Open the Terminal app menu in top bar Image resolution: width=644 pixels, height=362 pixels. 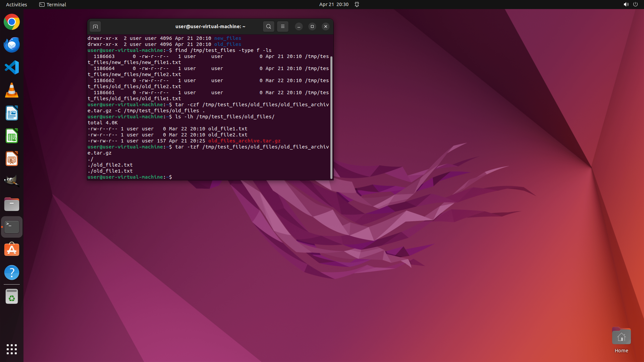[x=53, y=4]
